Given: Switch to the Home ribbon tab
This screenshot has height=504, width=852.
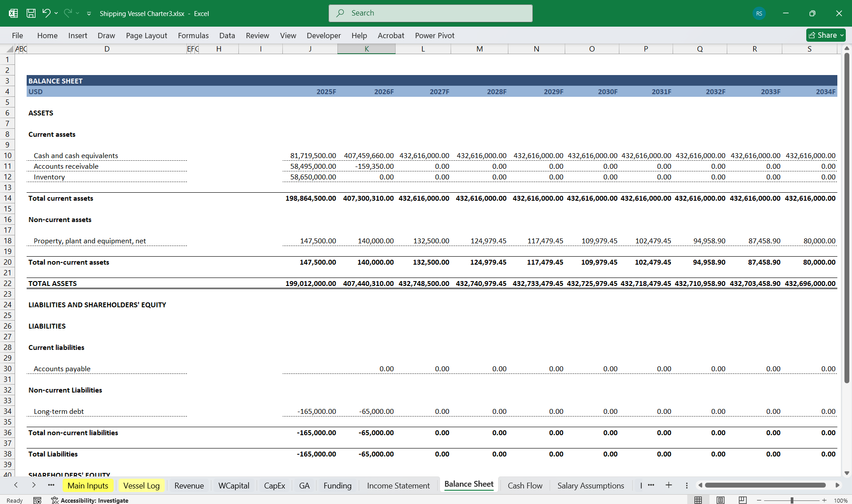Looking at the screenshot, I should click(x=47, y=36).
